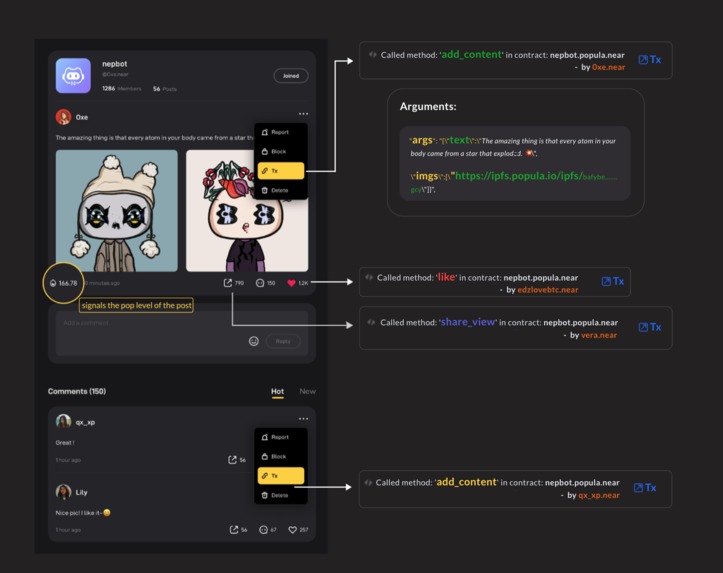Select Report in Oxe's post menu

pos(280,132)
